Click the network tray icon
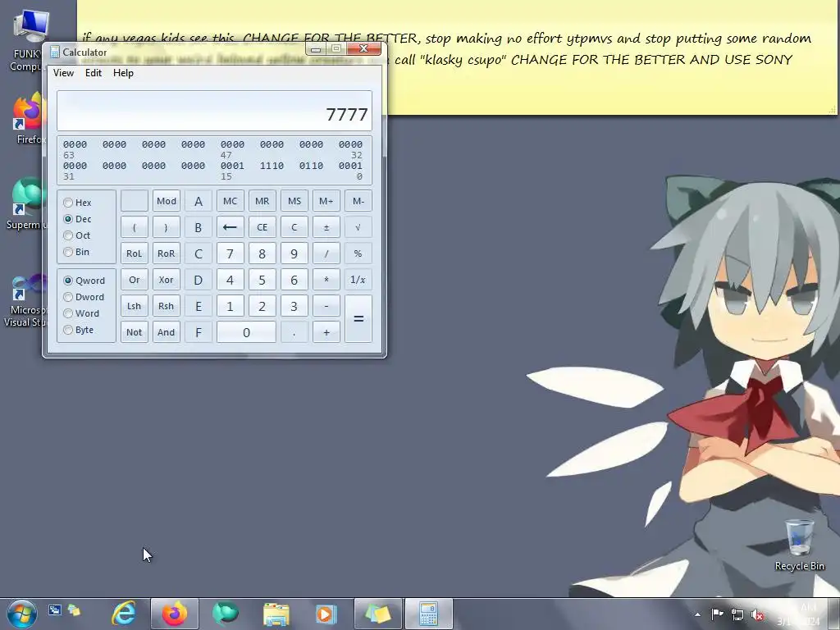This screenshot has width=840, height=630. coord(737,614)
